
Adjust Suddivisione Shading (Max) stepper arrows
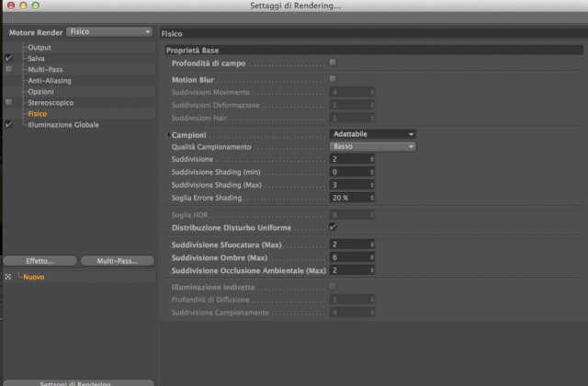(x=372, y=185)
